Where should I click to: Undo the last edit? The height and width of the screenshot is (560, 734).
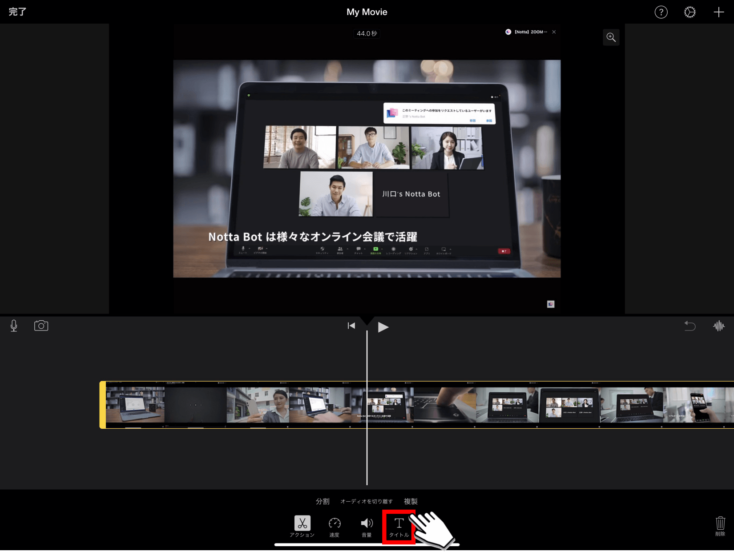690,326
